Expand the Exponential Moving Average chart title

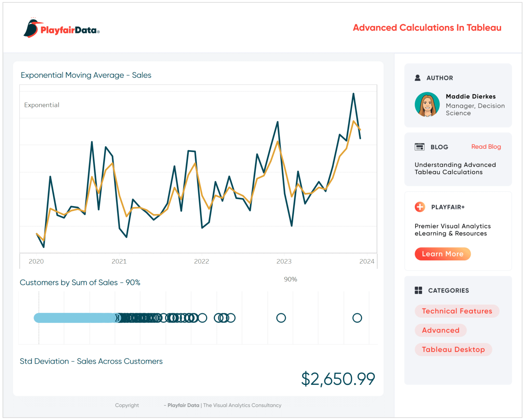tap(86, 75)
